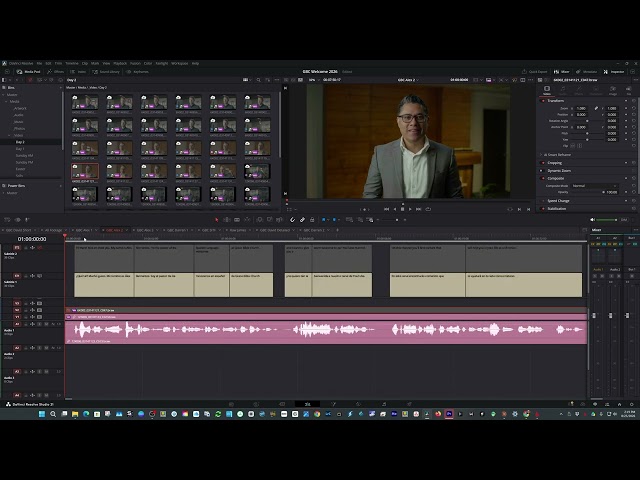Open the media pool view mode dropdown
The height and width of the screenshot is (480, 640).
(247, 80)
